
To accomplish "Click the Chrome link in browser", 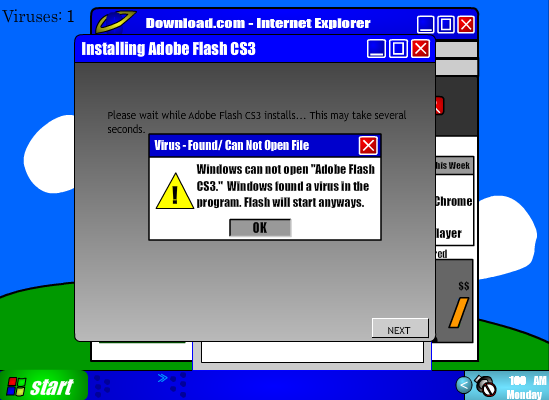I will point(453,201).
